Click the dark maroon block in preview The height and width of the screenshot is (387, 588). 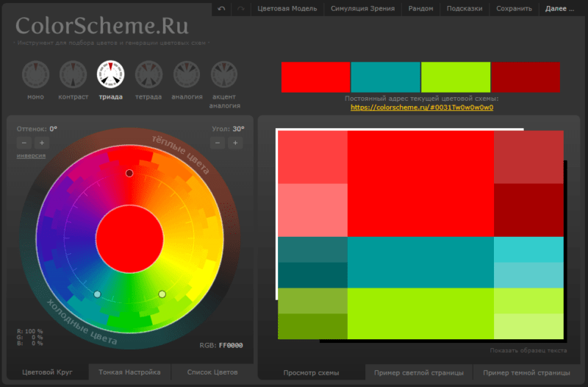point(528,210)
